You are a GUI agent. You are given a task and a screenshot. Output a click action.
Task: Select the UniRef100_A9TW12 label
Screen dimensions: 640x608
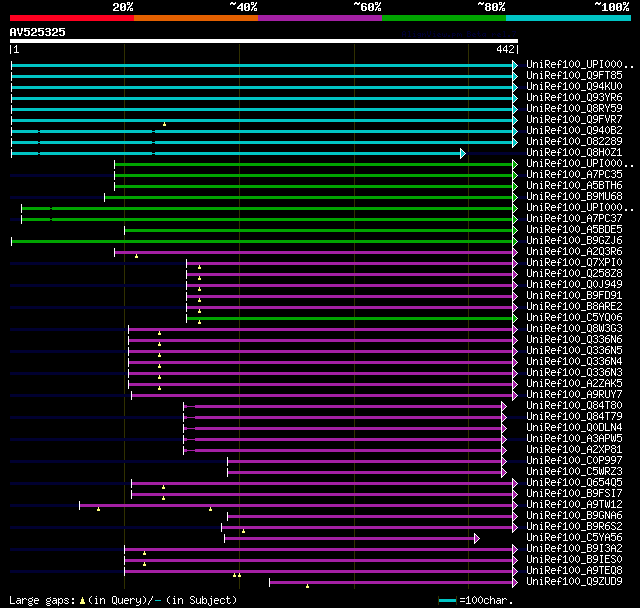tap(574, 505)
